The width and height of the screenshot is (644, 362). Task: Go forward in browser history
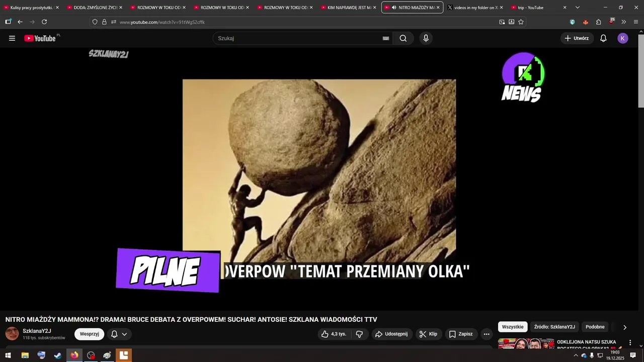click(32, 22)
